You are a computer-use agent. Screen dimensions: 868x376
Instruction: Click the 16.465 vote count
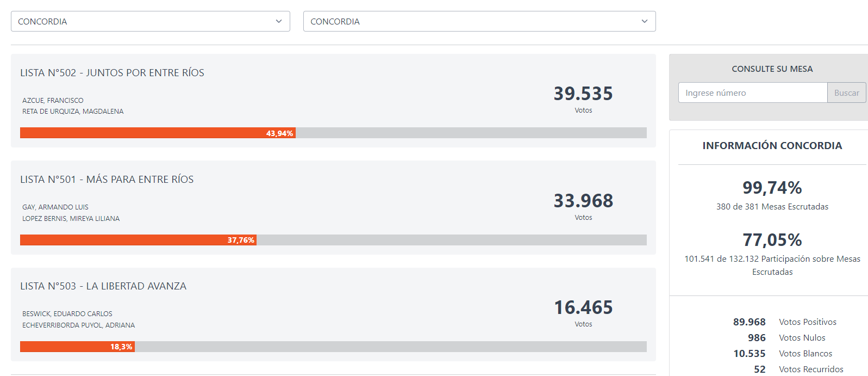pyautogui.click(x=583, y=307)
